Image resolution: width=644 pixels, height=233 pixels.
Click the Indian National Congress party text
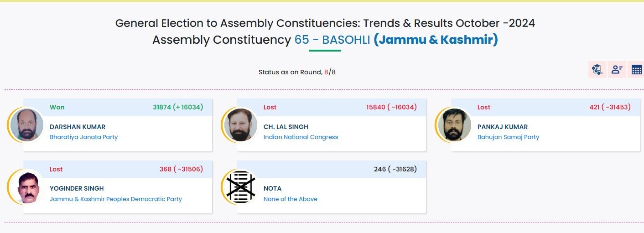tap(301, 137)
